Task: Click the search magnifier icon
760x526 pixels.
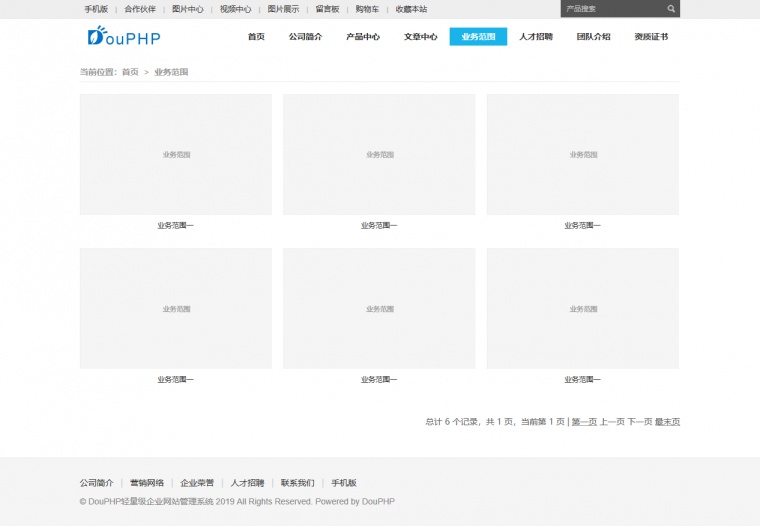Action: coord(671,9)
